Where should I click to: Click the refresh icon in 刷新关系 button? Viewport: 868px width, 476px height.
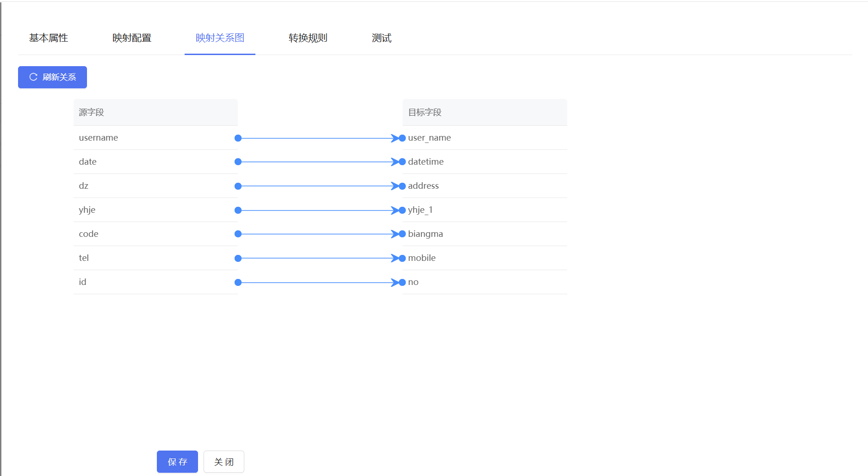pyautogui.click(x=33, y=77)
